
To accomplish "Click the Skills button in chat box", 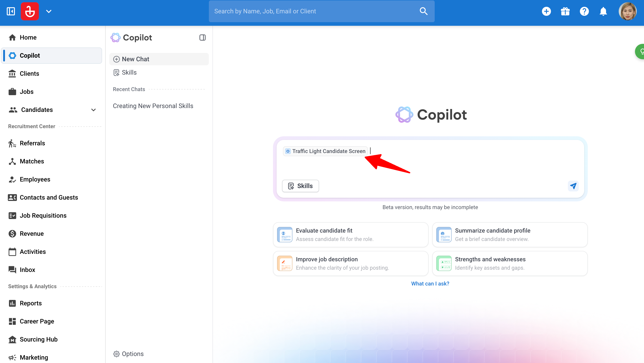I will (300, 186).
